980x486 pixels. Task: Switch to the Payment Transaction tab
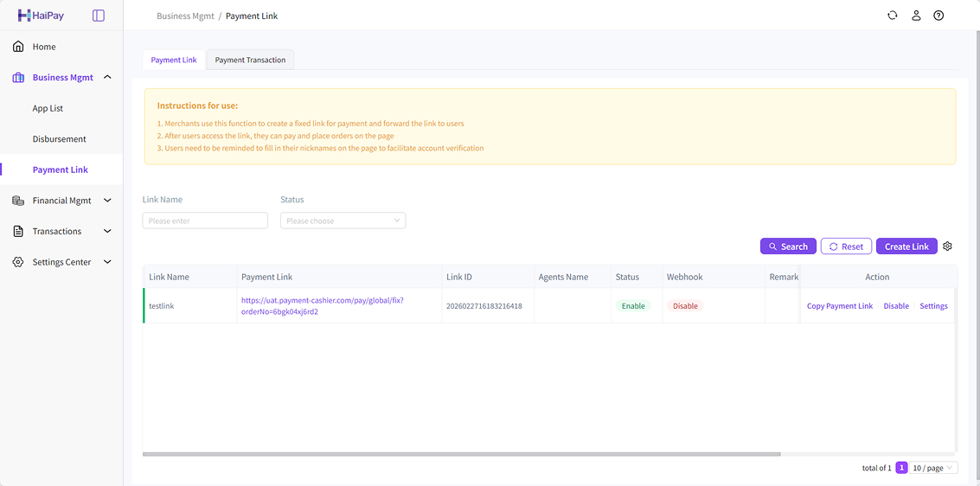coord(250,60)
